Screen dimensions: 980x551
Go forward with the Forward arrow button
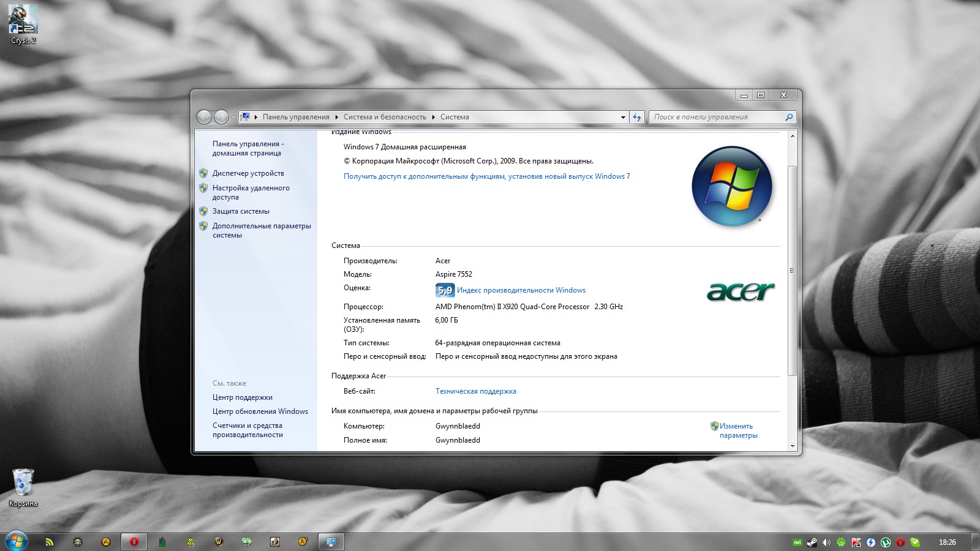pos(221,117)
